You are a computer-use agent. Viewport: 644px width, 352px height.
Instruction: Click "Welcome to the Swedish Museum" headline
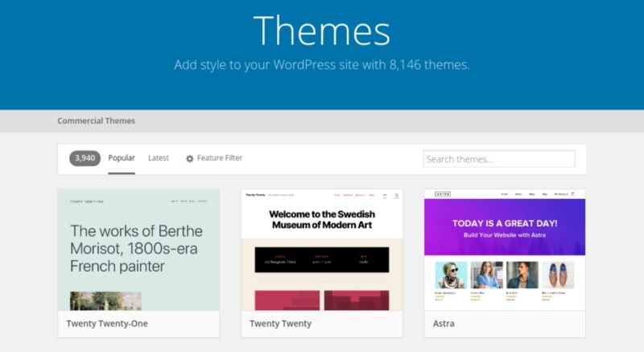point(322,221)
